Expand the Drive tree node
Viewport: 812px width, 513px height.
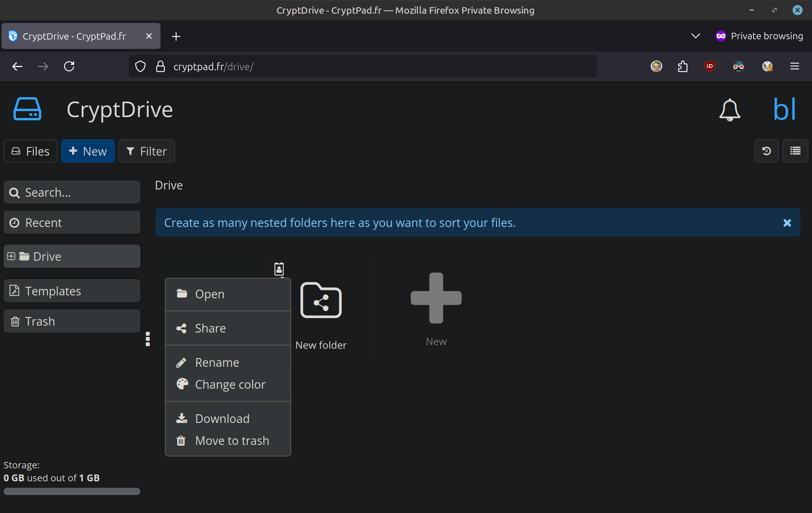pyautogui.click(x=11, y=256)
